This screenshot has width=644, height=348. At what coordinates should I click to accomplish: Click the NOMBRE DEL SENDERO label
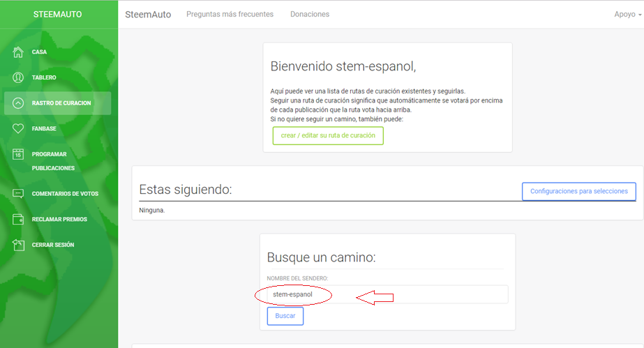pos(297,278)
